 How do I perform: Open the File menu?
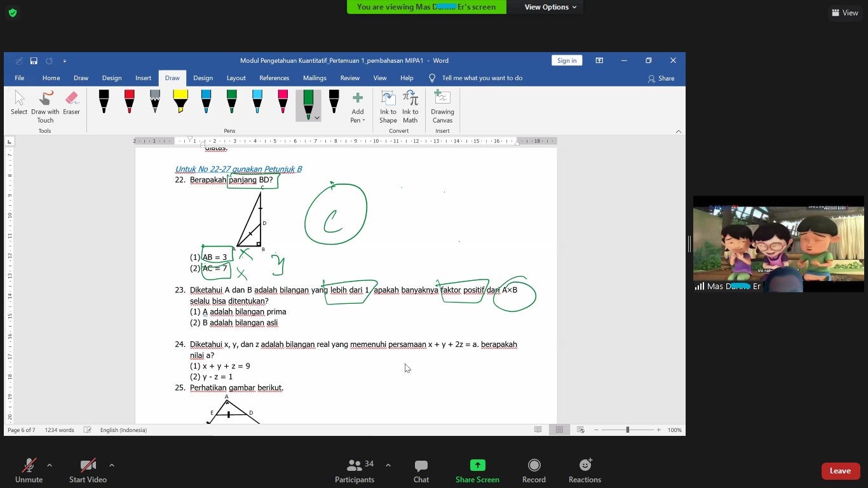20,78
